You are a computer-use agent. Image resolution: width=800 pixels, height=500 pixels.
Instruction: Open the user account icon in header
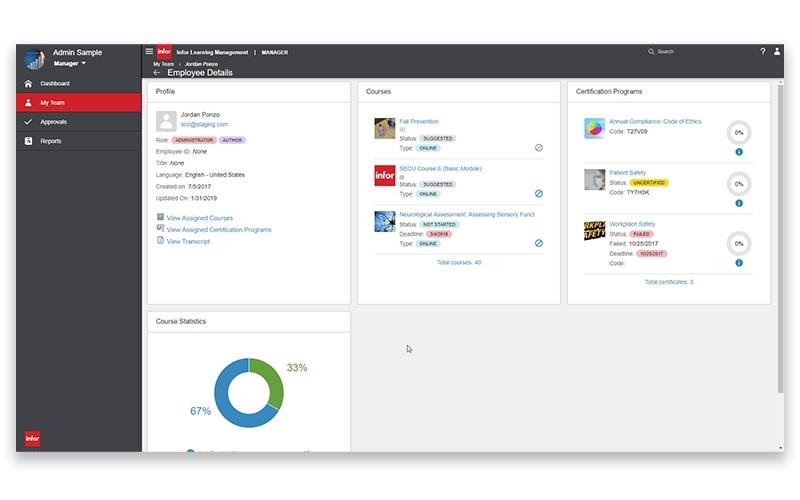(x=777, y=51)
